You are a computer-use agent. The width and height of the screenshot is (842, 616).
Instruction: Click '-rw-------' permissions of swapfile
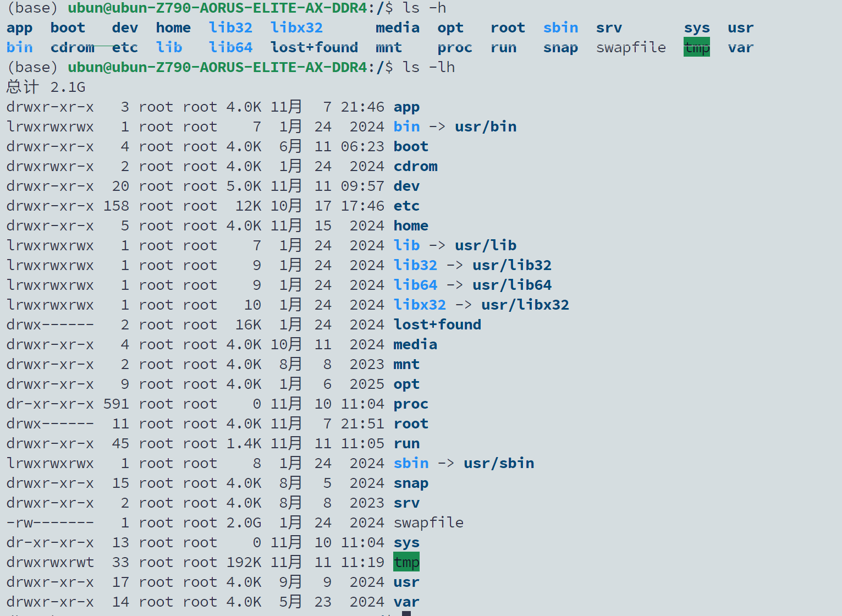[51, 522]
